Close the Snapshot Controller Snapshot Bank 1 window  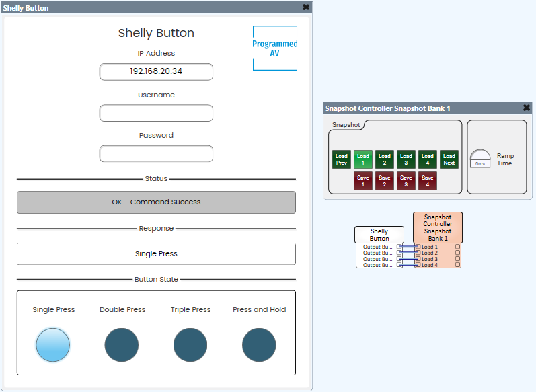[x=527, y=108]
